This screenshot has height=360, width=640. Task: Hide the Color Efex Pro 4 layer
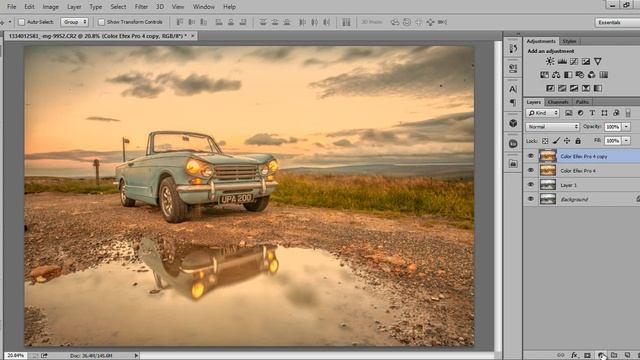[x=531, y=170]
